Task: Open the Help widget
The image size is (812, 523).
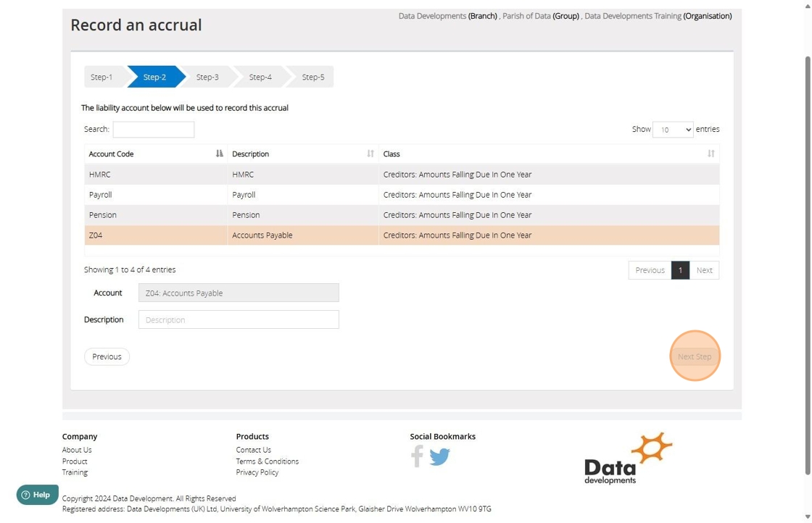Action: click(x=37, y=495)
